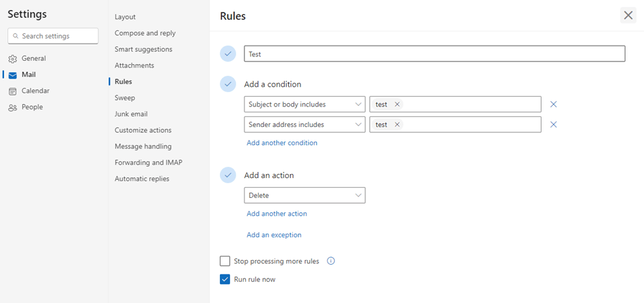Screen dimensions: 644x303
Task: Click the Stop processing more rules label
Action: [x=276, y=261]
